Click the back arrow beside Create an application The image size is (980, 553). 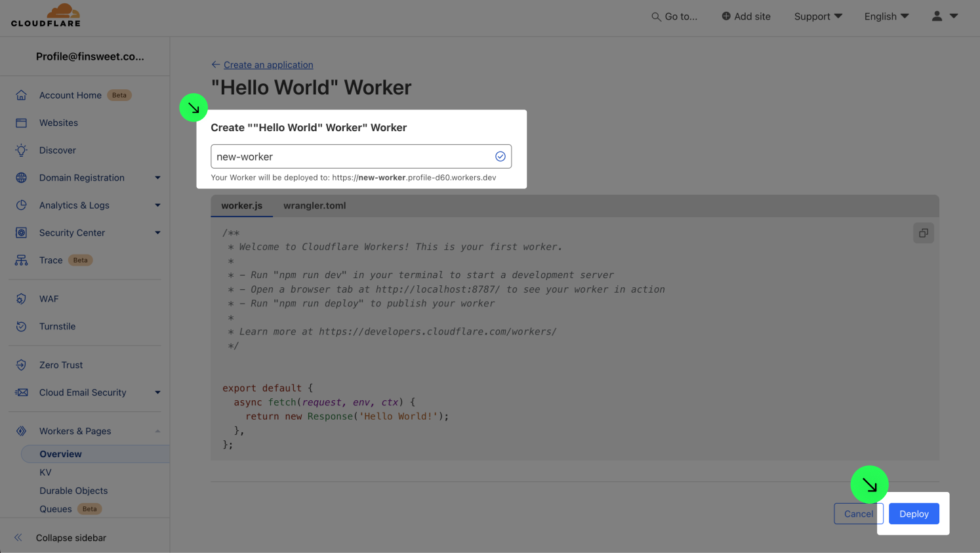tap(216, 64)
